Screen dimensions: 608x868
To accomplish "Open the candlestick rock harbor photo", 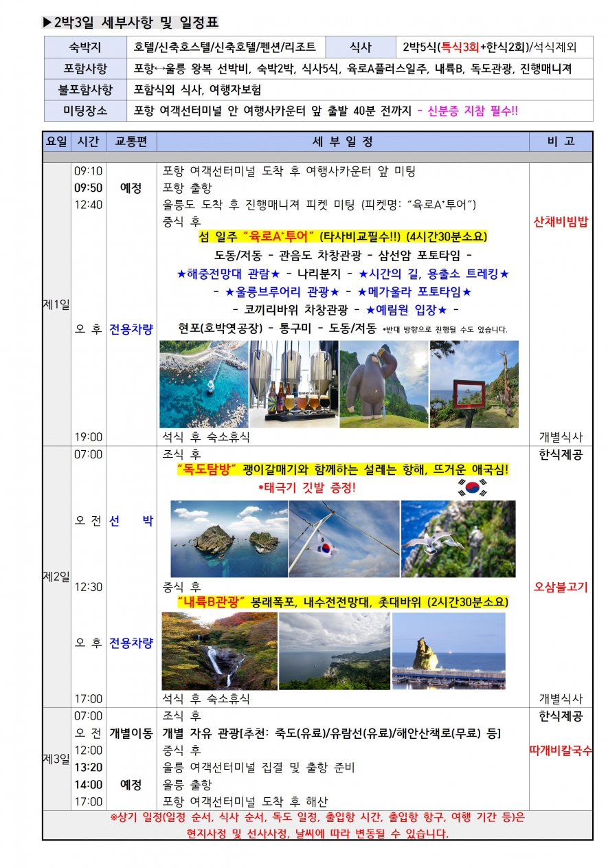I will point(449,651).
